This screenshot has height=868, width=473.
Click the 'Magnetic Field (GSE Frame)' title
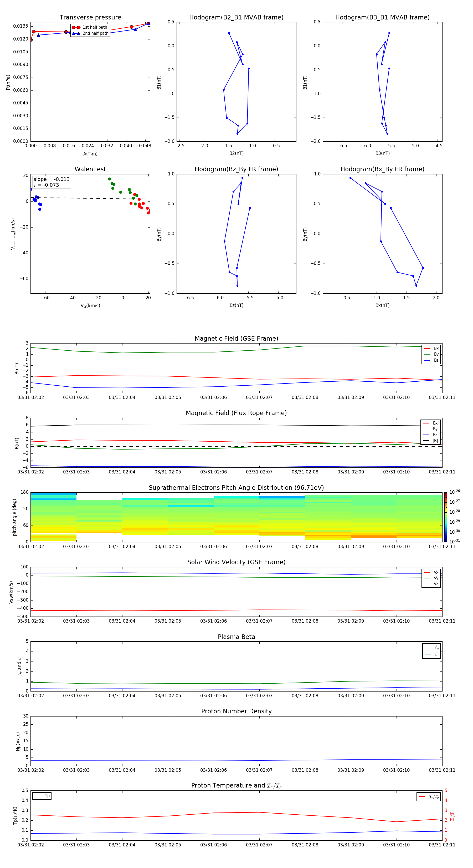point(236,339)
